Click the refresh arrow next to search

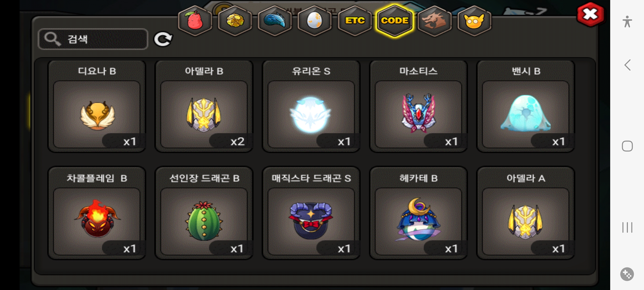click(163, 39)
